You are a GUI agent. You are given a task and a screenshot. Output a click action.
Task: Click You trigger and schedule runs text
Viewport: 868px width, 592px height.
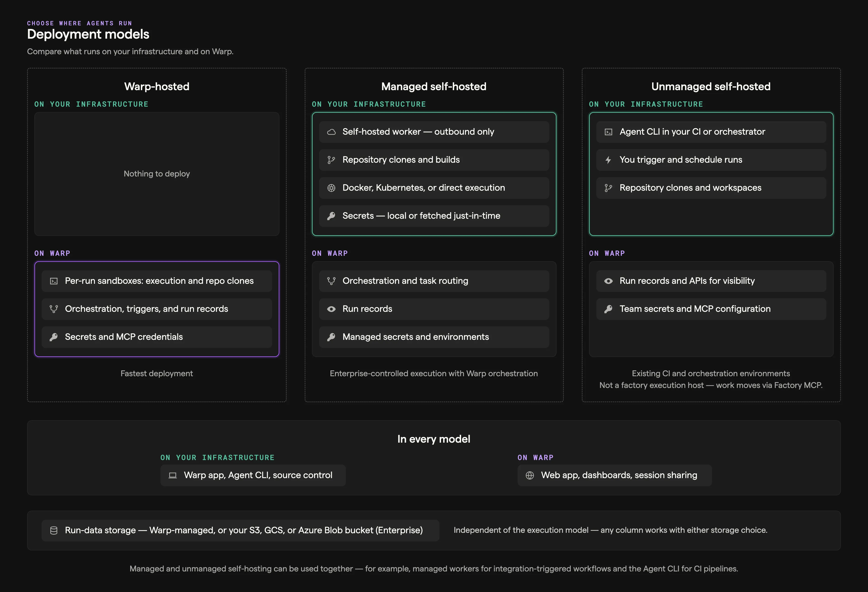[681, 160]
